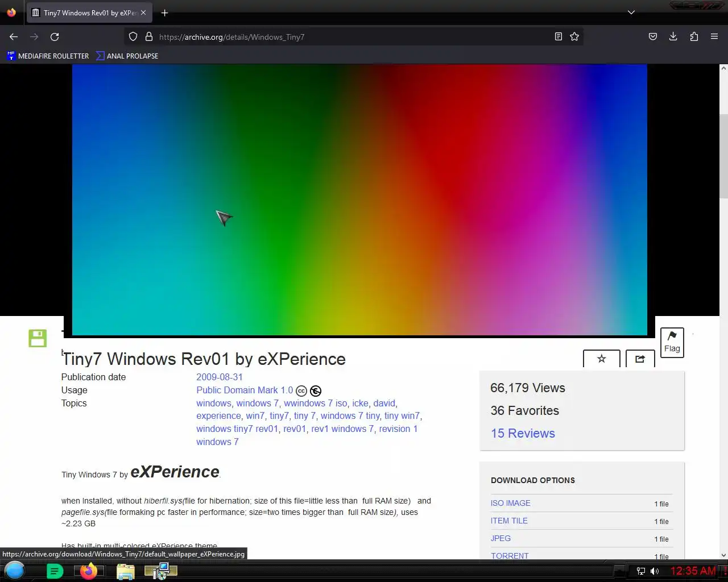
Task: Close the Tiny7 Windows Rev01 tab
Action: point(143,13)
